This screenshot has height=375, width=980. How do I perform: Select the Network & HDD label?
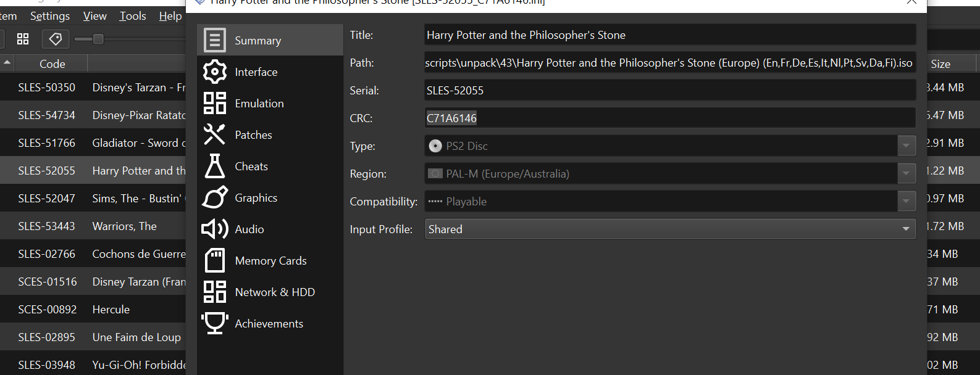tap(275, 292)
